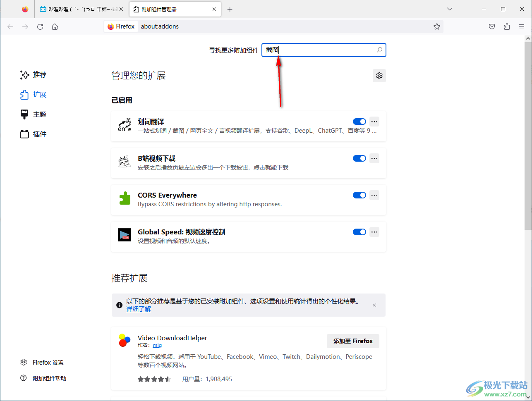This screenshot has width=532, height=401.
Task: Click the Firefox View pinned tab icon
Action: click(x=25, y=9)
